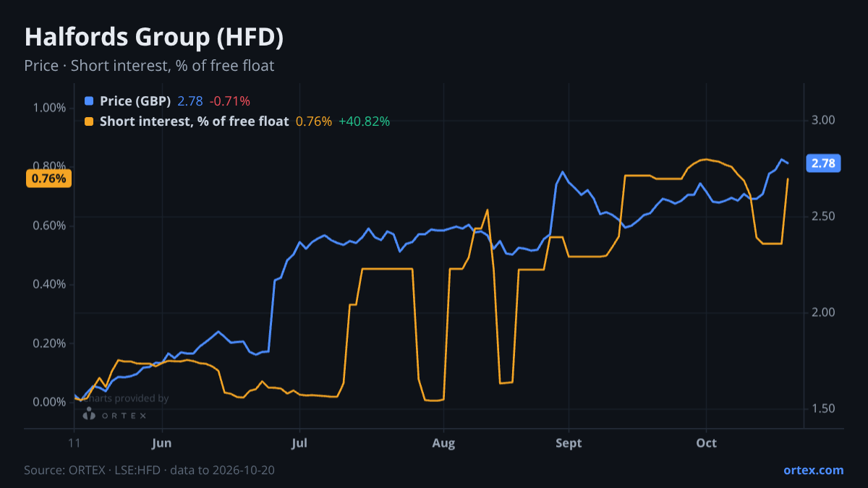Open the ortex.com link
868x488 pixels.
814,470
